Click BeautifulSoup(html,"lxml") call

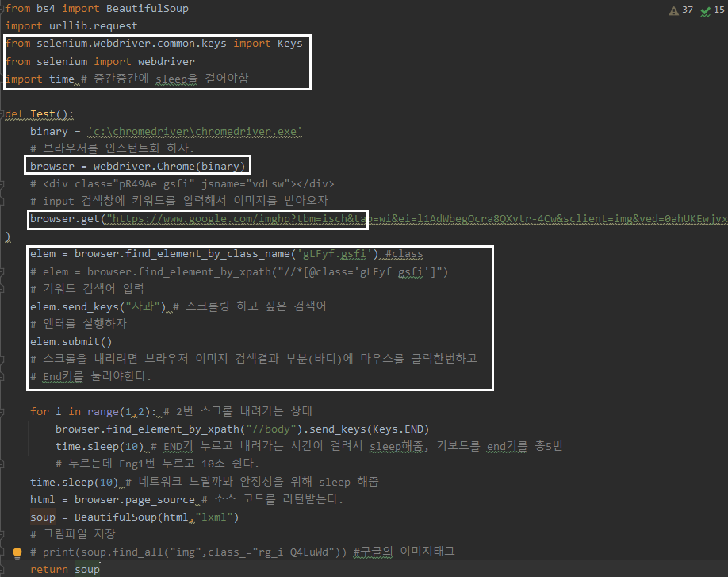(156, 517)
